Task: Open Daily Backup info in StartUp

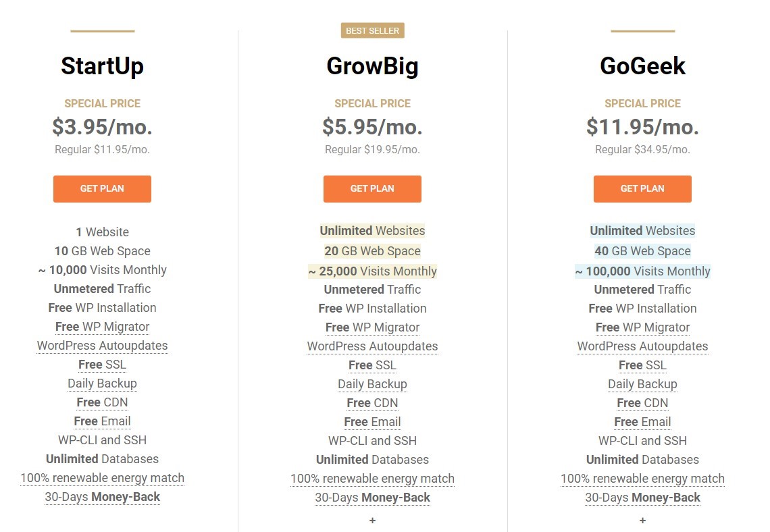Action: 102,383
